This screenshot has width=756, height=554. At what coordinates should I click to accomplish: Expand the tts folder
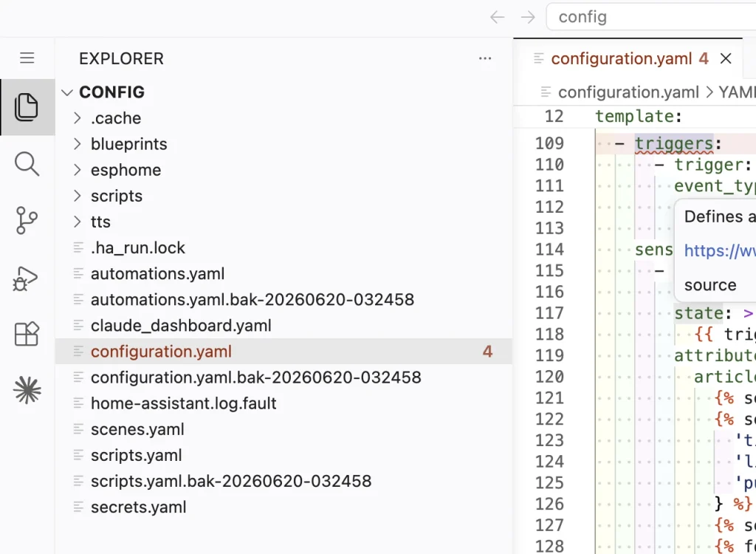(77, 222)
